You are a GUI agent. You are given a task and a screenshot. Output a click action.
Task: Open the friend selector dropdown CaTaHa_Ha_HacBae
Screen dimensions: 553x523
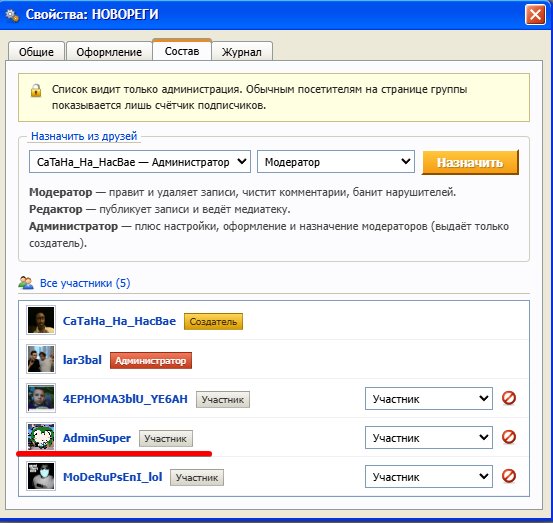tap(140, 162)
